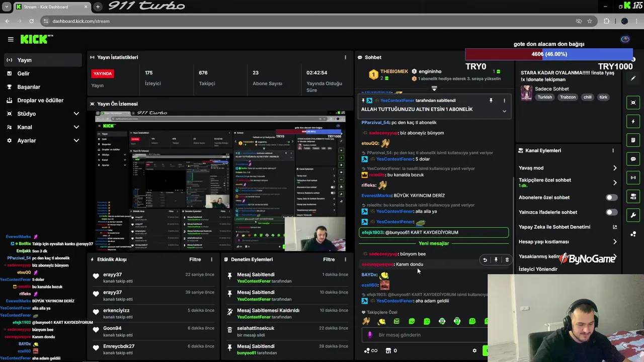Pin the Kanım dondu message
This screenshot has width=644, height=362.
[x=496, y=260]
